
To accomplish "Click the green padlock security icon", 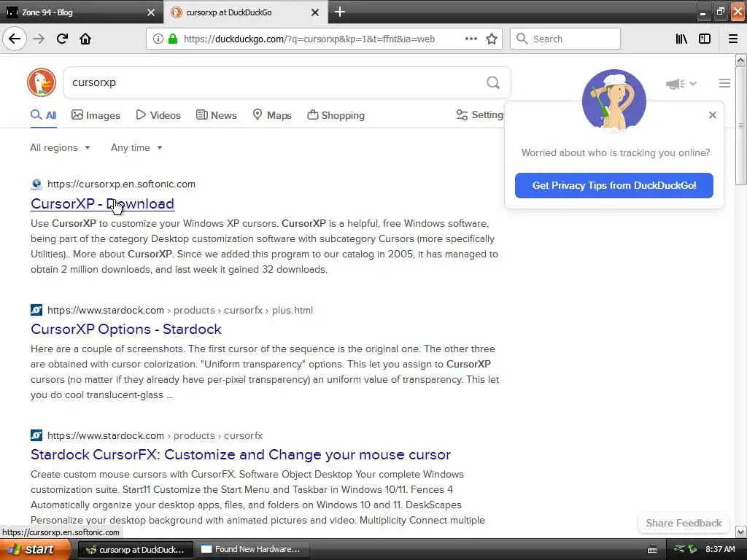I will pyautogui.click(x=173, y=39).
